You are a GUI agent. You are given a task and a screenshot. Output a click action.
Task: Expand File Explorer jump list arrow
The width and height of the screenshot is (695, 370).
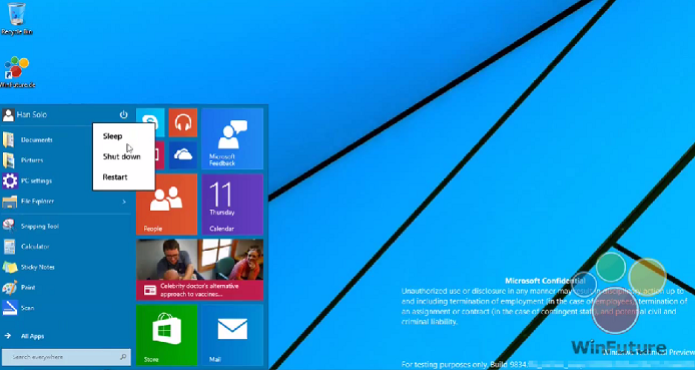pyautogui.click(x=124, y=202)
